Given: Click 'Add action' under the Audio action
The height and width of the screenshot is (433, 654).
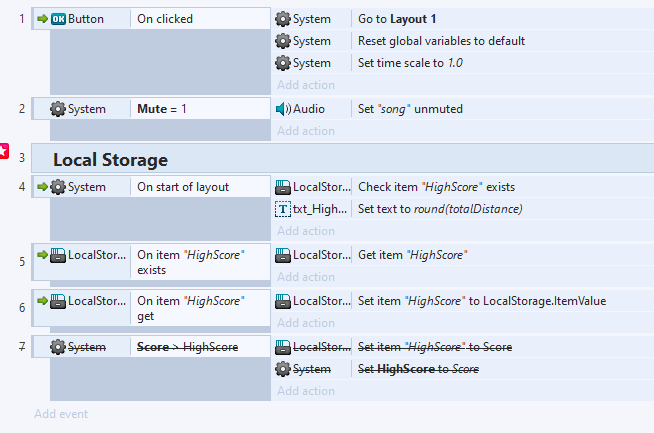Looking at the screenshot, I should point(306,131).
